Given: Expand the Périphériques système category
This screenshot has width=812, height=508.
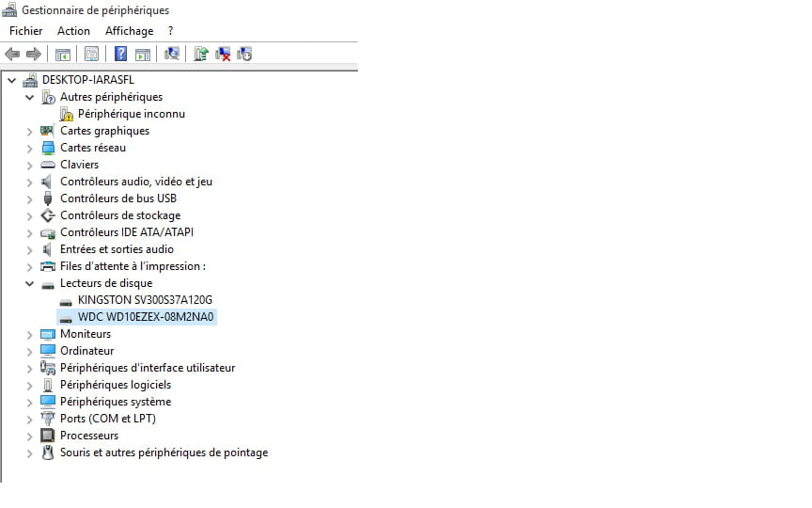Looking at the screenshot, I should click(29, 403).
